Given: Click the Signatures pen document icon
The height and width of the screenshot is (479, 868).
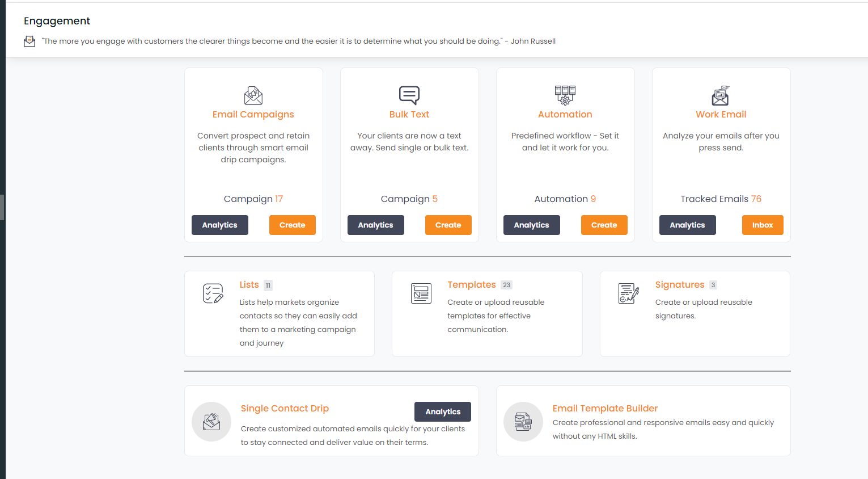Looking at the screenshot, I should point(629,293).
